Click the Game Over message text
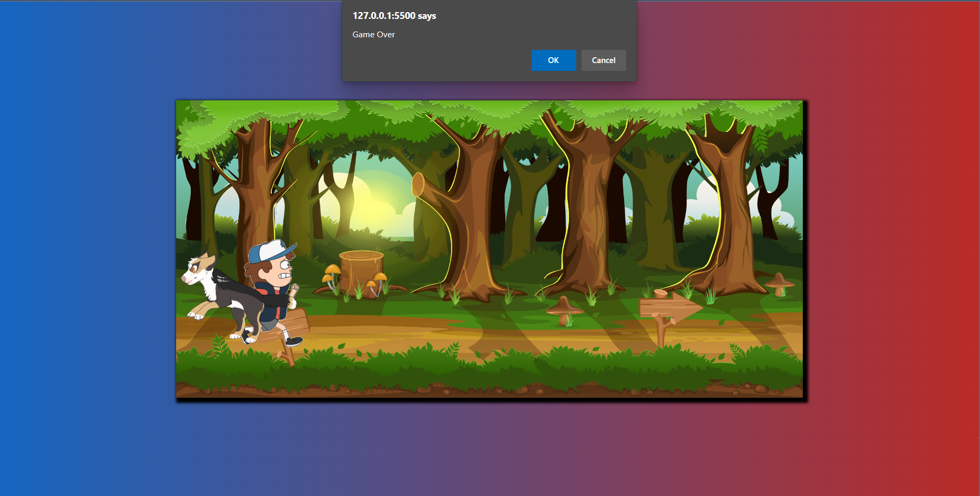Viewport: 980px width, 496px height. 373,34
